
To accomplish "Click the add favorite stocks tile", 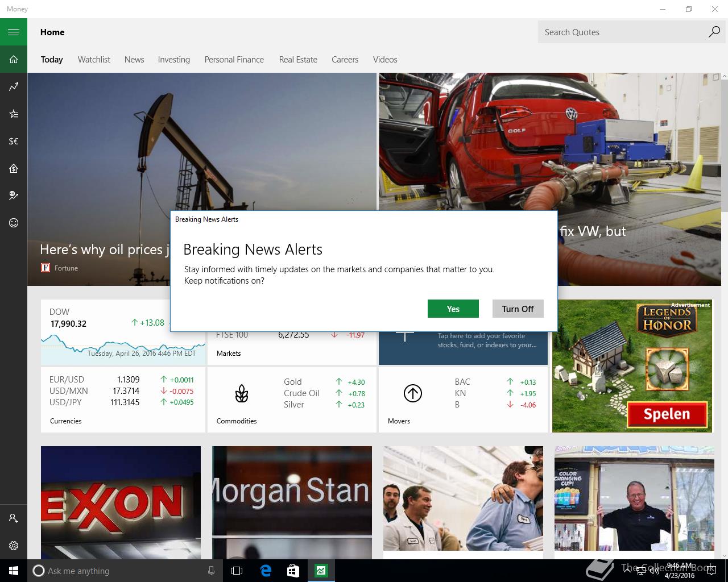I will (463, 348).
